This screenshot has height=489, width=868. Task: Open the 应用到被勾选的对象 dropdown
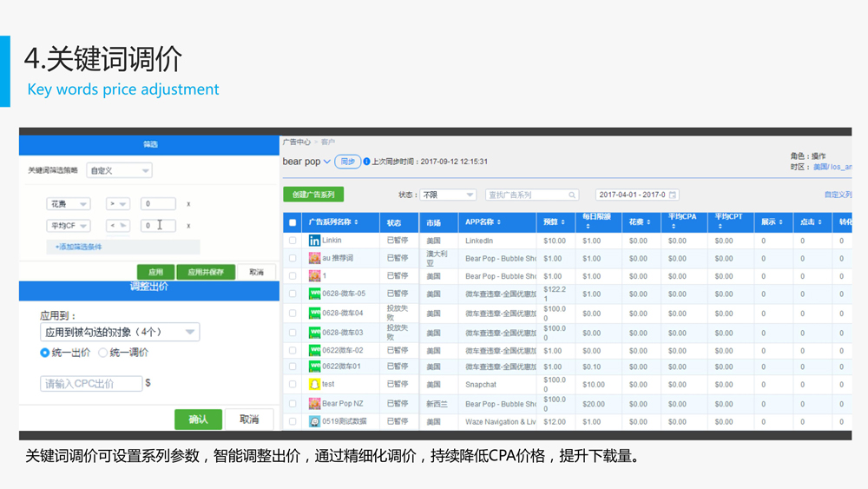120,332
